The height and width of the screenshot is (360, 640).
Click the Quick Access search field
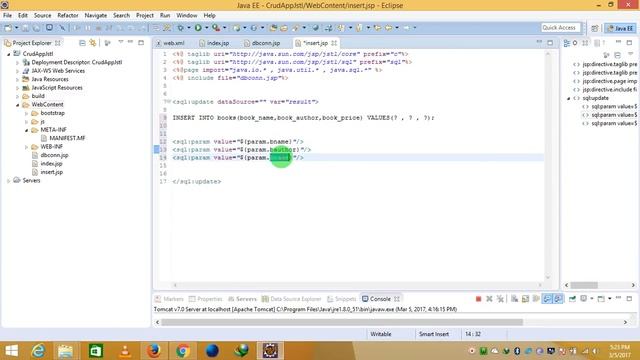[559, 28]
